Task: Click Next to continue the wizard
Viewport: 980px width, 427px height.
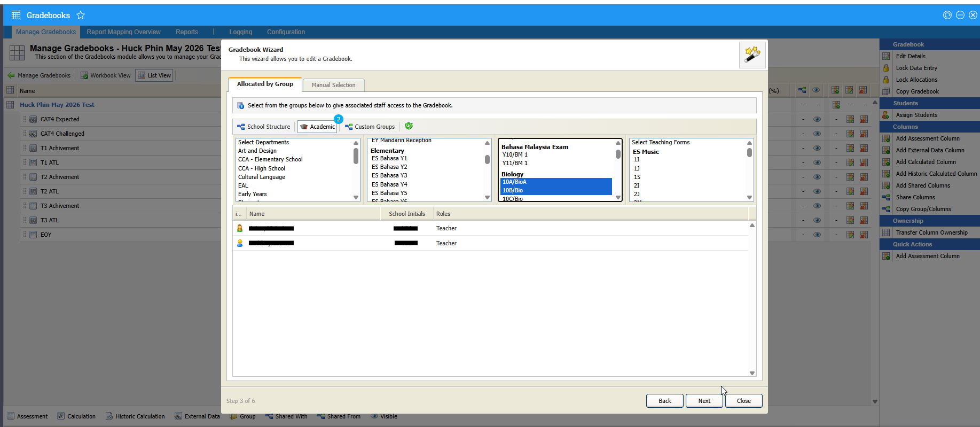Action: (x=704, y=401)
